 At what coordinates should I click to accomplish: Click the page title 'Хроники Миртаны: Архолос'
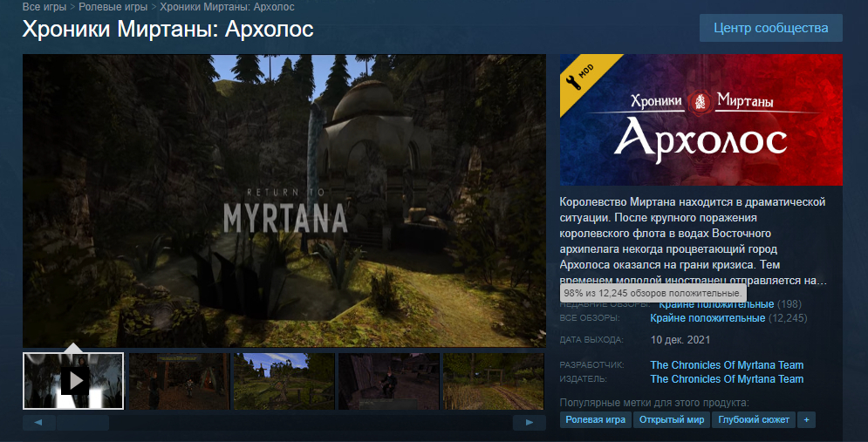[x=167, y=30]
